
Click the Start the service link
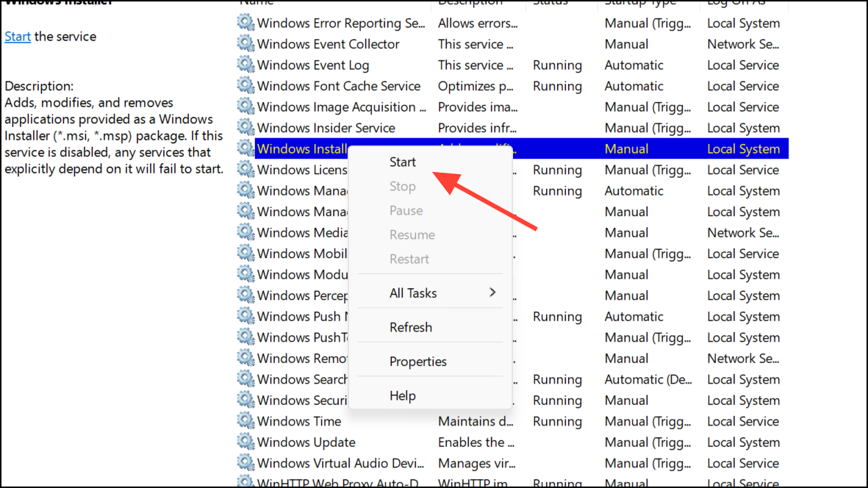(18, 37)
